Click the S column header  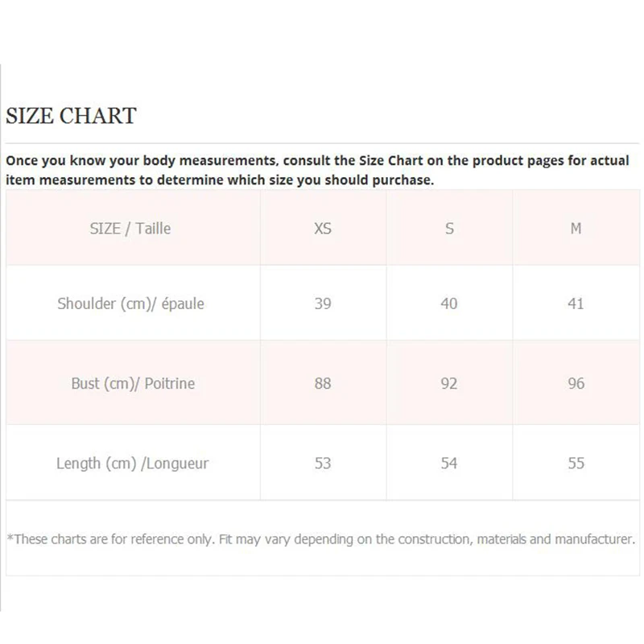(x=449, y=229)
